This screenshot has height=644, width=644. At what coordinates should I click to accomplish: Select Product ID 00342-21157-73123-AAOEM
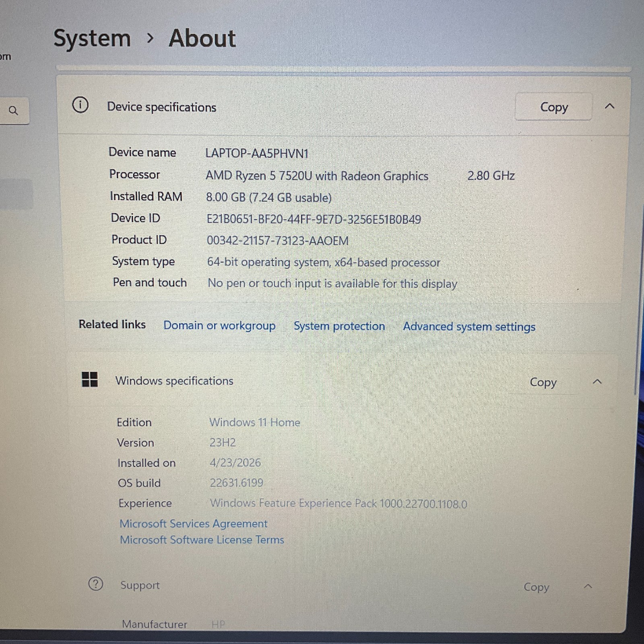pyautogui.click(x=278, y=241)
